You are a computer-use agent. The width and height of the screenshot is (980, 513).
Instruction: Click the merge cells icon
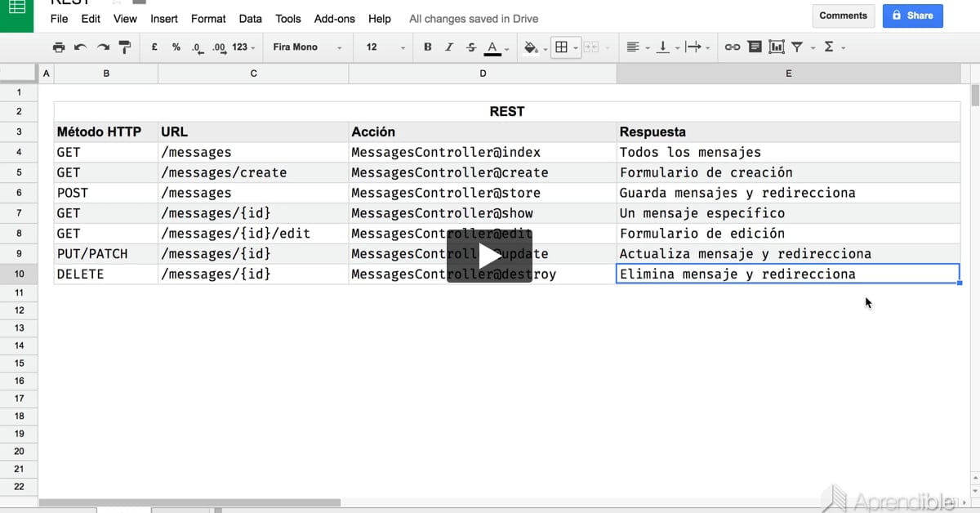pyautogui.click(x=591, y=47)
